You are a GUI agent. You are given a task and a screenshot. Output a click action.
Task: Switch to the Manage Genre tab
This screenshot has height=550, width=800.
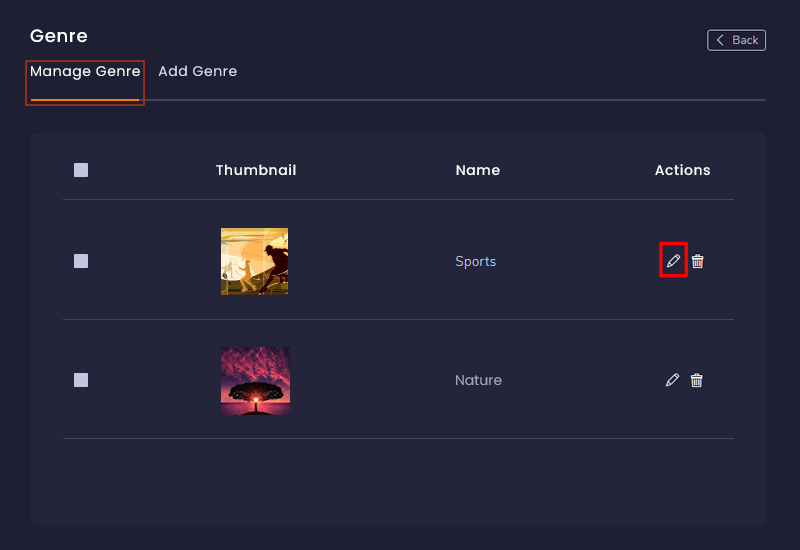point(85,72)
